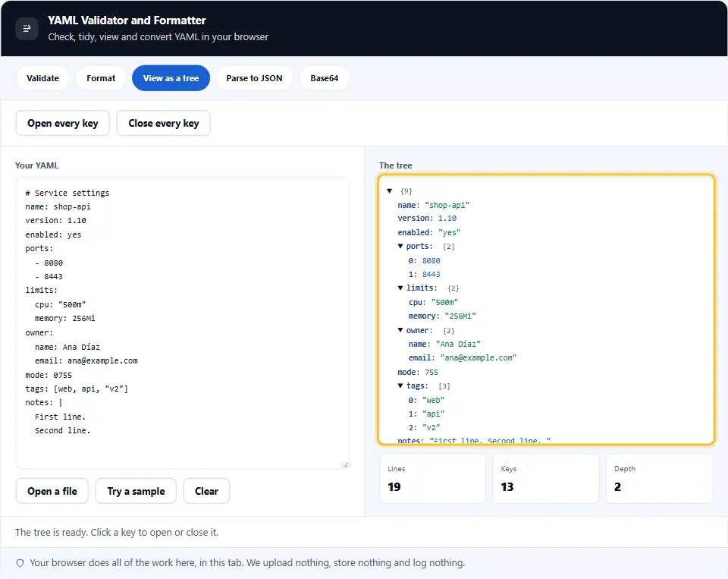This screenshot has width=728, height=579.
Task: Click the email: "ana@example.com" tree row
Action: click(463, 358)
